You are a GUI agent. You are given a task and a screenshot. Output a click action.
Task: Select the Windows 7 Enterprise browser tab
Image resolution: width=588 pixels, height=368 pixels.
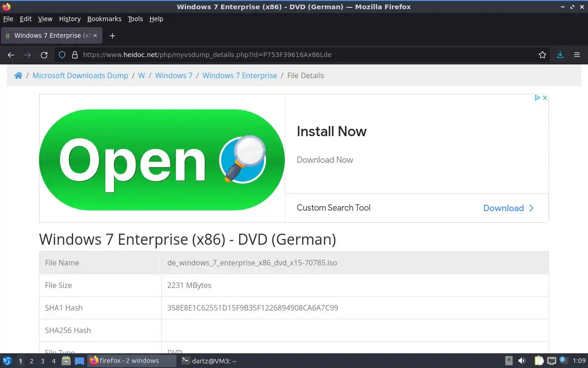coord(51,35)
